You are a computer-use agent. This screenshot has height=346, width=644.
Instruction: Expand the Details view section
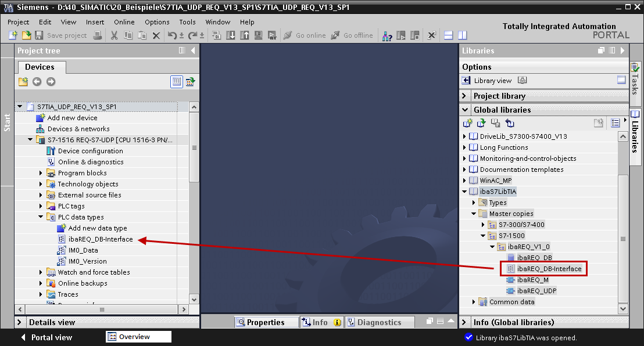[19, 322]
